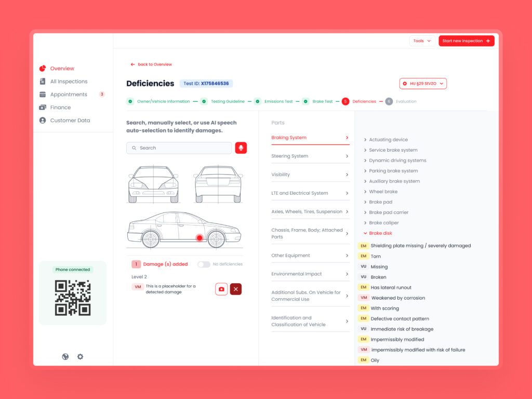Image resolution: width=532 pixels, height=399 pixels.
Task: Open Customer Data in the sidebar
Action: (x=70, y=121)
